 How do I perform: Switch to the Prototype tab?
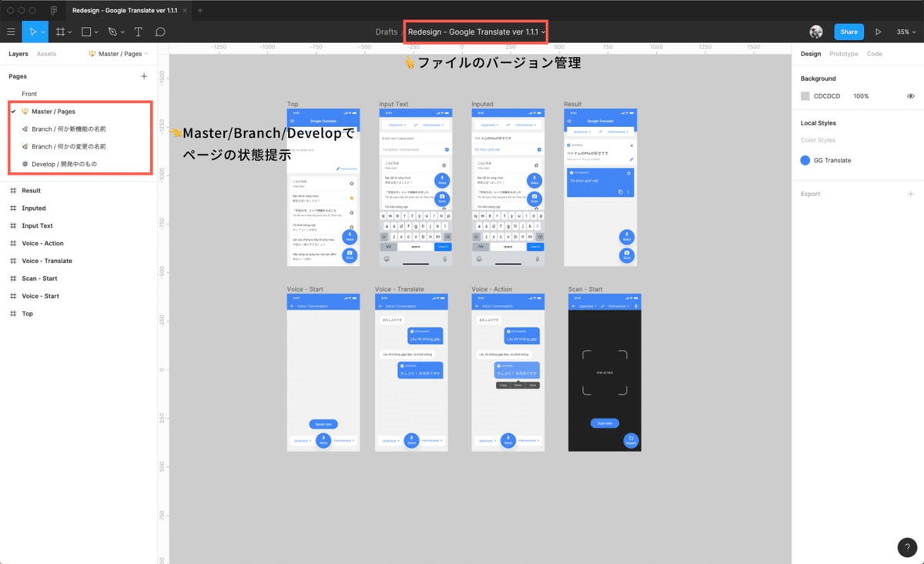pyautogui.click(x=843, y=54)
